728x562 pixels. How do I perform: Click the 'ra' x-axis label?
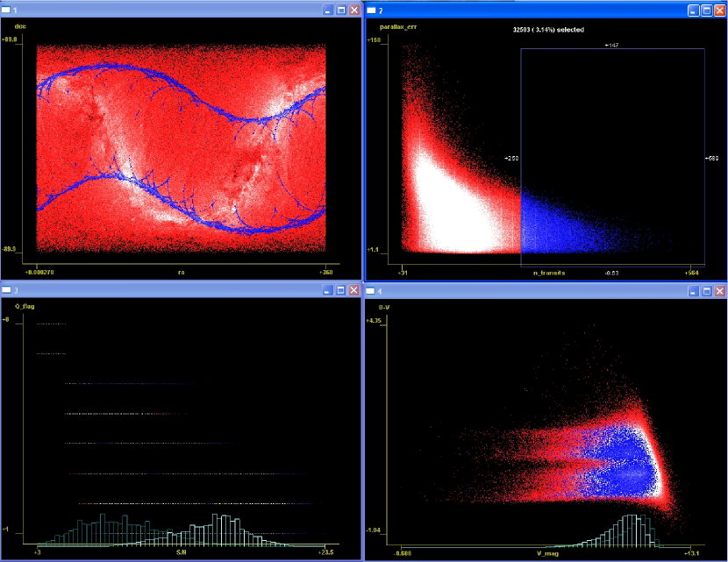click(182, 272)
